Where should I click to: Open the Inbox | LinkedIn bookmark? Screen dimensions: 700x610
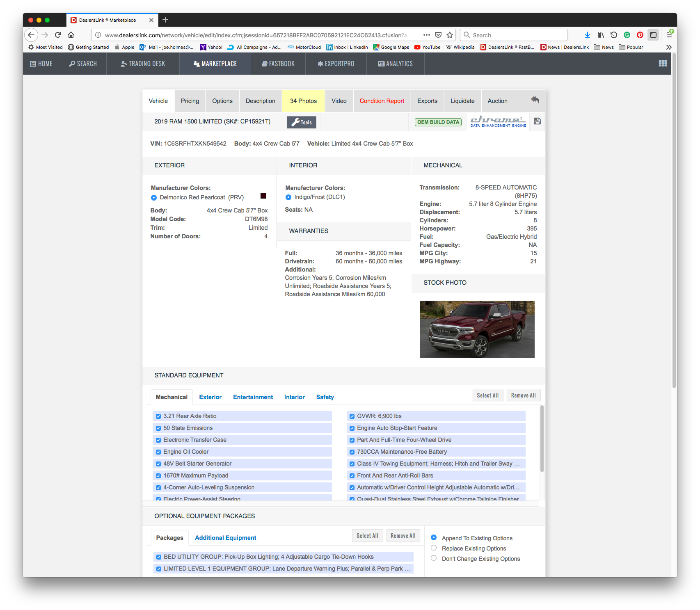347,47
